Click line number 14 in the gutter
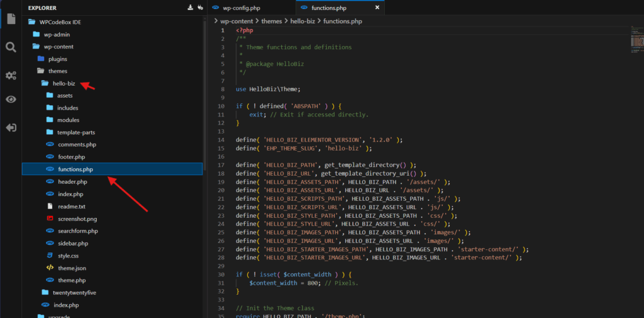This screenshot has height=318, width=644. (x=222, y=139)
